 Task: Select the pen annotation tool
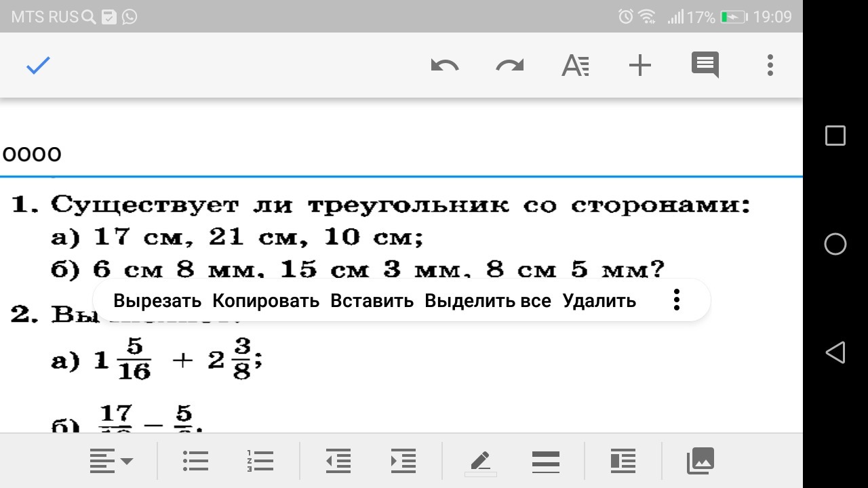[480, 461]
